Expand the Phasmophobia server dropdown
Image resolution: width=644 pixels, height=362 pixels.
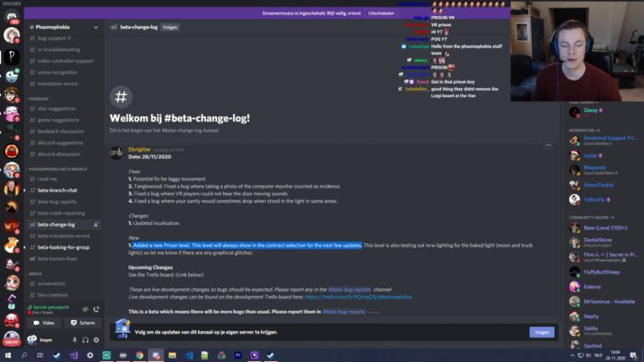pyautogui.click(x=96, y=27)
